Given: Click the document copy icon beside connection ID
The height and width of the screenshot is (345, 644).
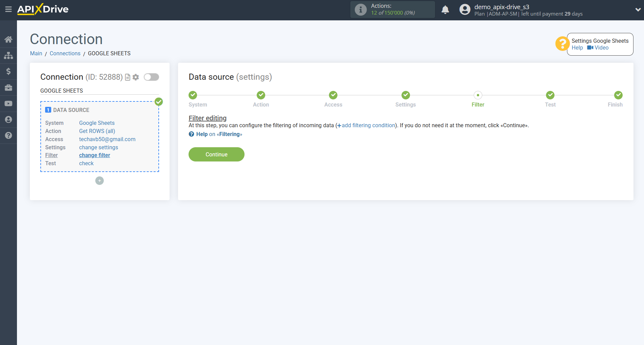Looking at the screenshot, I should coord(128,77).
